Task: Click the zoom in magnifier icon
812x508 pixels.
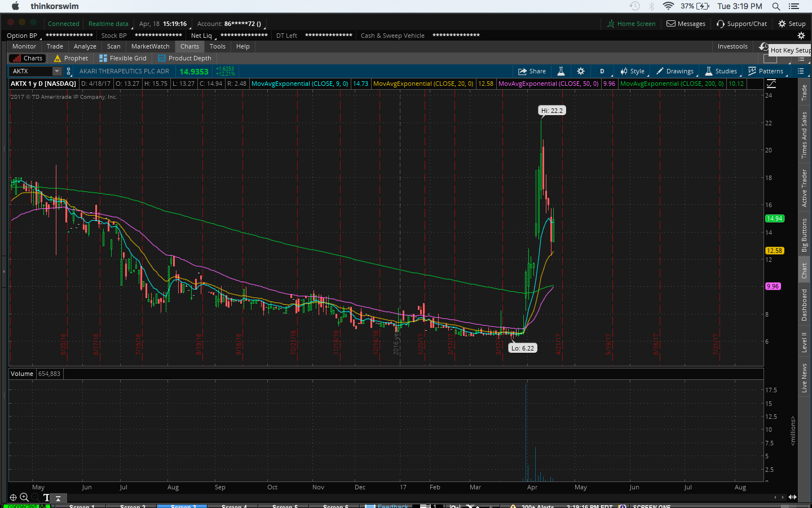Action: pos(24,497)
